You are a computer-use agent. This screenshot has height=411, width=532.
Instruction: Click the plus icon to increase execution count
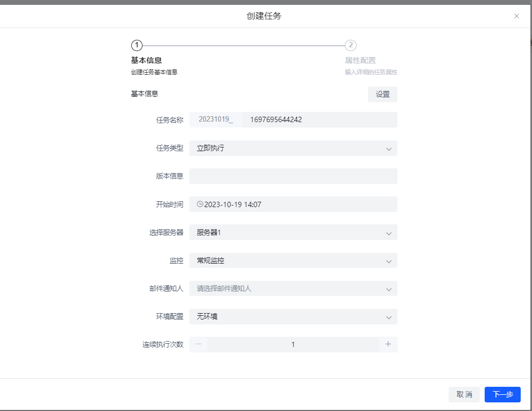pyautogui.click(x=388, y=344)
